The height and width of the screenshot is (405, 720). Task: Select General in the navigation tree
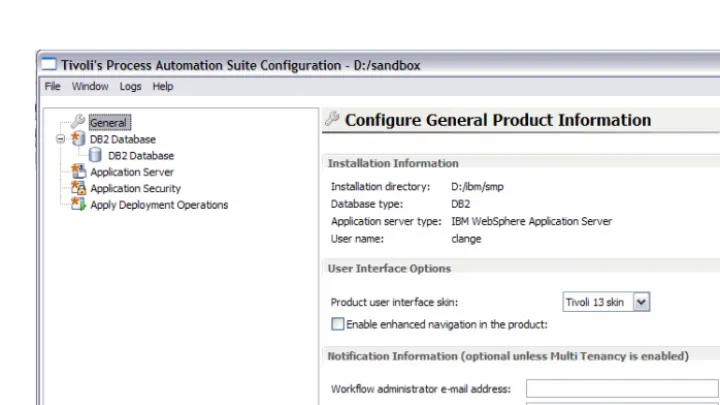[x=110, y=122]
